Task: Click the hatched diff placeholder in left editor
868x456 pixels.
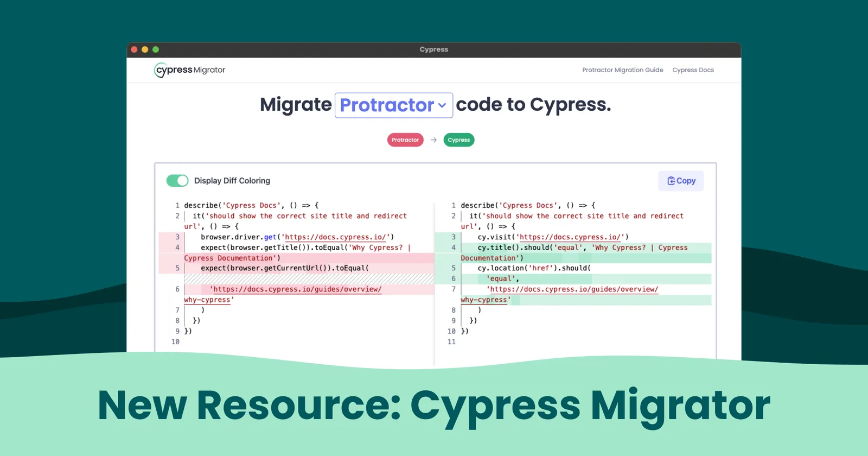Action: [x=309, y=279]
